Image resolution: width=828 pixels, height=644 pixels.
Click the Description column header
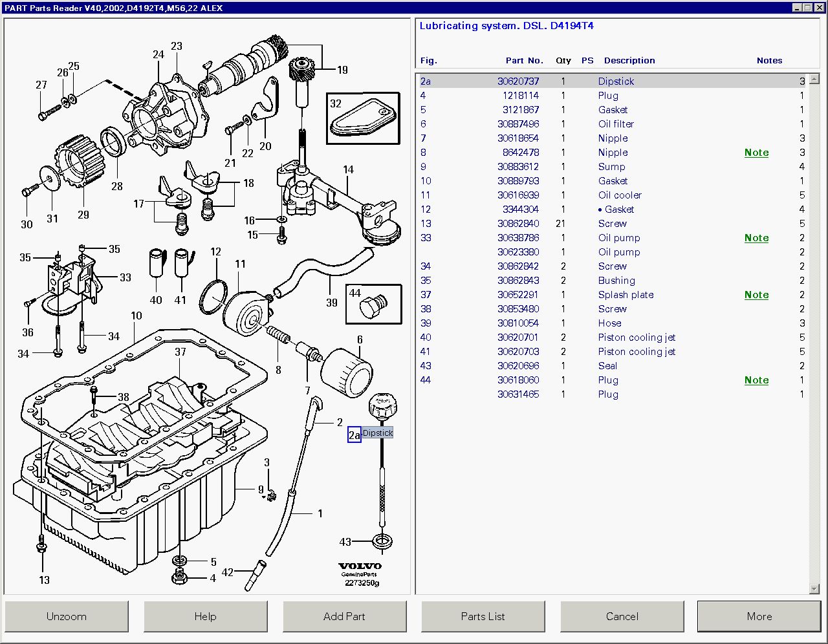[629, 60]
